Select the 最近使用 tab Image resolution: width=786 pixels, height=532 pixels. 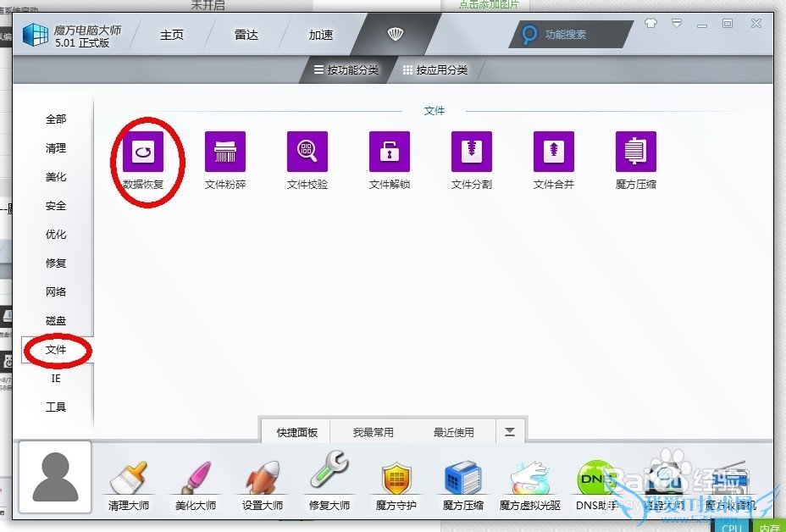(x=454, y=432)
